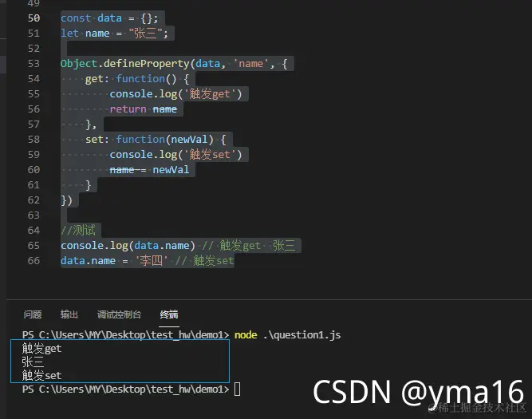Screen dimensions: 532x419
Task: Click 'name = newVal' assignment
Action: click(x=149, y=170)
